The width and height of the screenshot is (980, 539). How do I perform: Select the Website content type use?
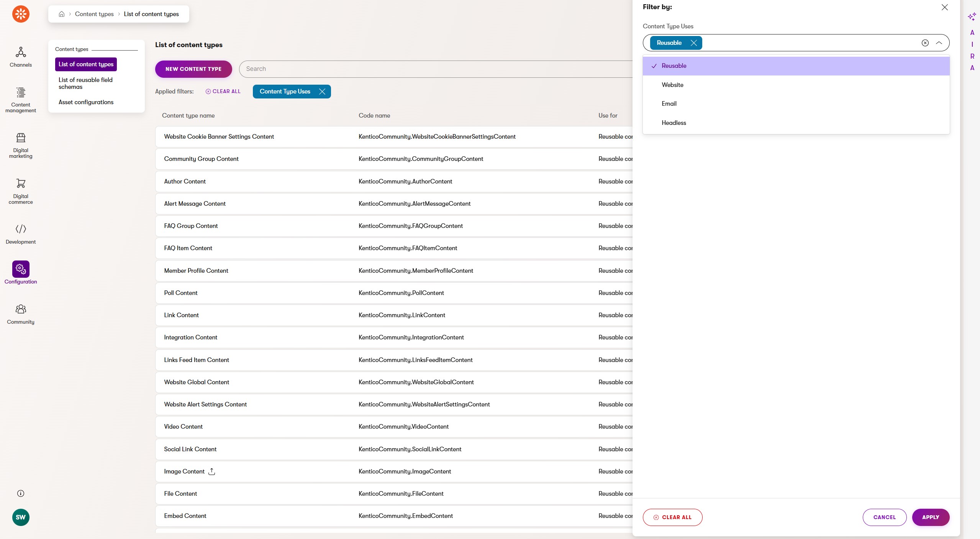click(672, 85)
